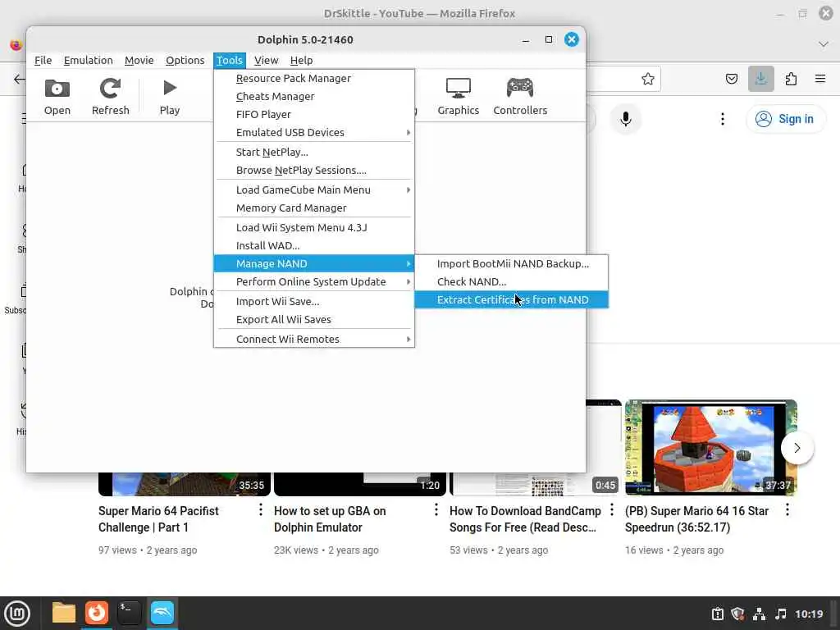This screenshot has width=840, height=630.
Task: Open options for Pacifist Challenge video
Action: [x=261, y=510]
